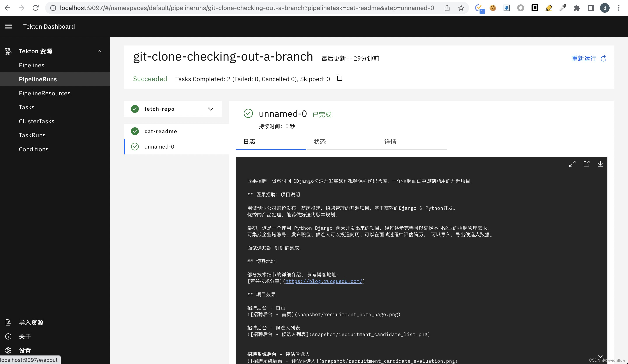628x364 pixels.
Task: Expand the fetch-repo task chevron
Action: coord(211,109)
